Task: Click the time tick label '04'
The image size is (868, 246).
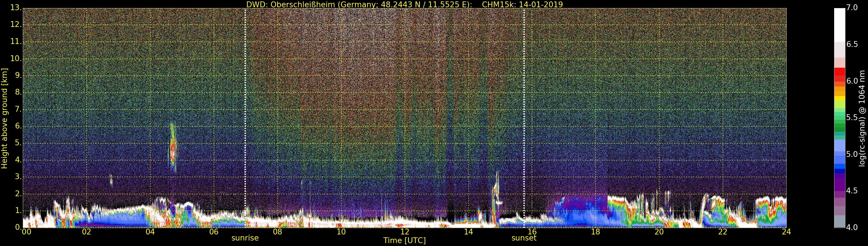Action: coord(150,232)
